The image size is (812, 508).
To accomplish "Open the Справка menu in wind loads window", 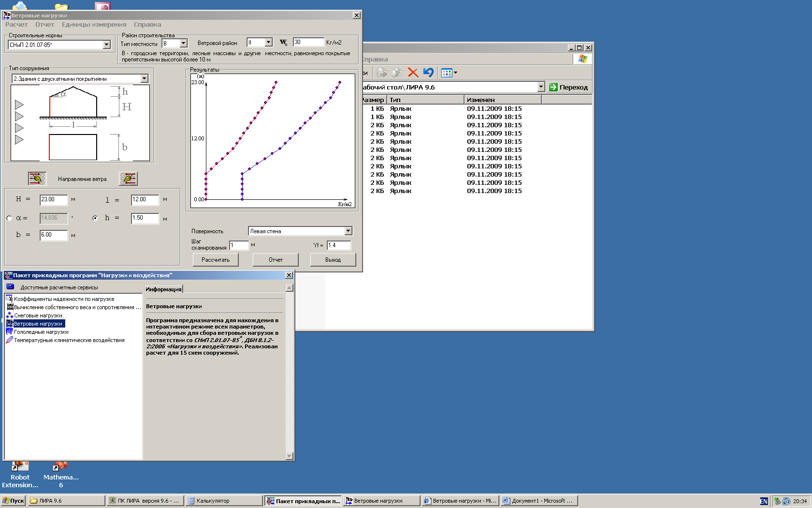I will [147, 25].
